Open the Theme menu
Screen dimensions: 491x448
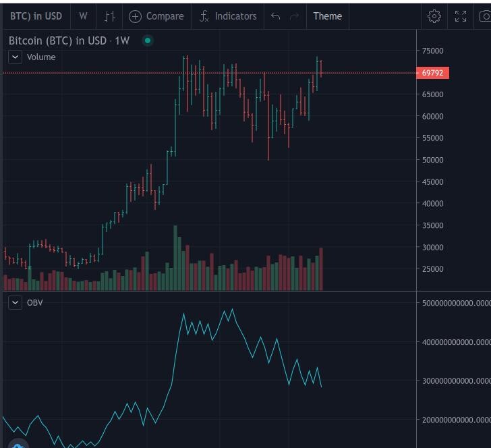pyautogui.click(x=328, y=16)
